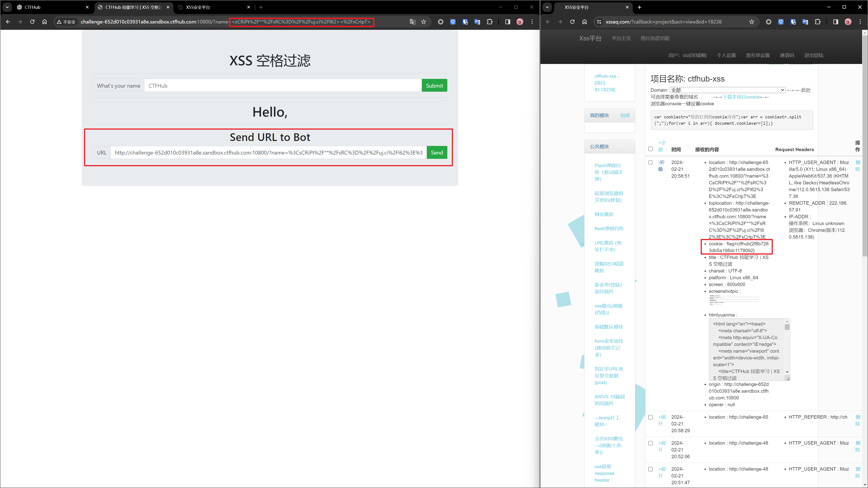Viewport: 868px width, 488px height.
Task: Open the Domain 全部 dropdown
Action: click(728, 90)
